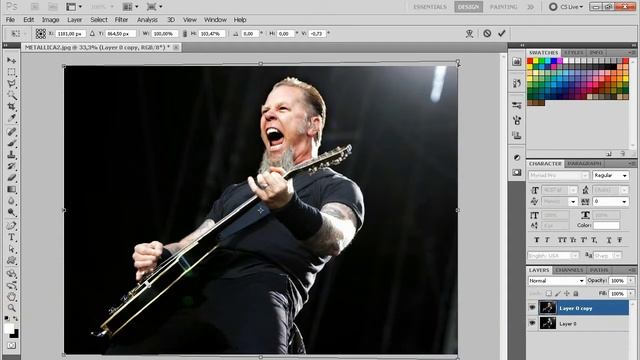The image size is (640, 360).
Task: Switch to the Painting workspace
Action: [x=503, y=7]
